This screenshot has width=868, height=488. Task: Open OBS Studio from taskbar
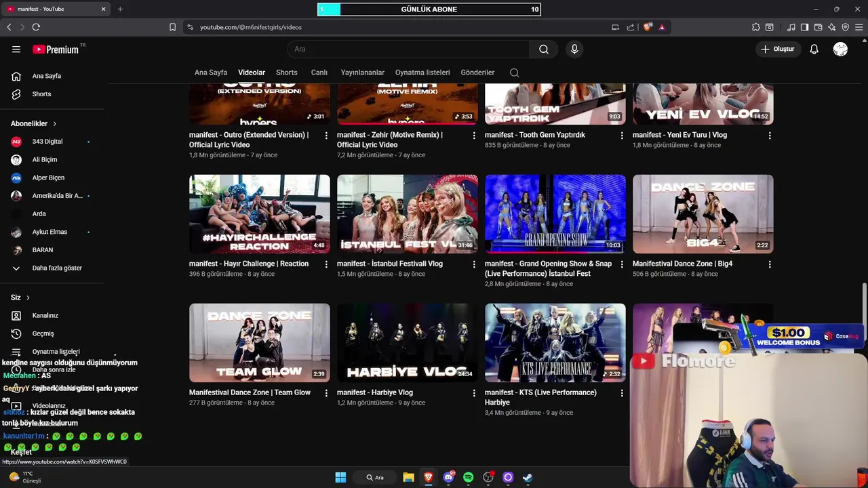pyautogui.click(x=488, y=477)
